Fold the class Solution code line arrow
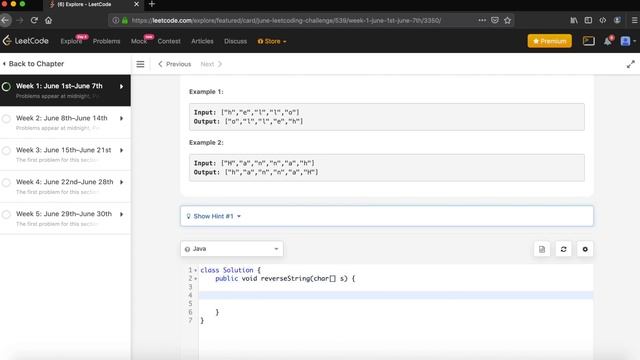The height and width of the screenshot is (360, 640). coord(196,270)
